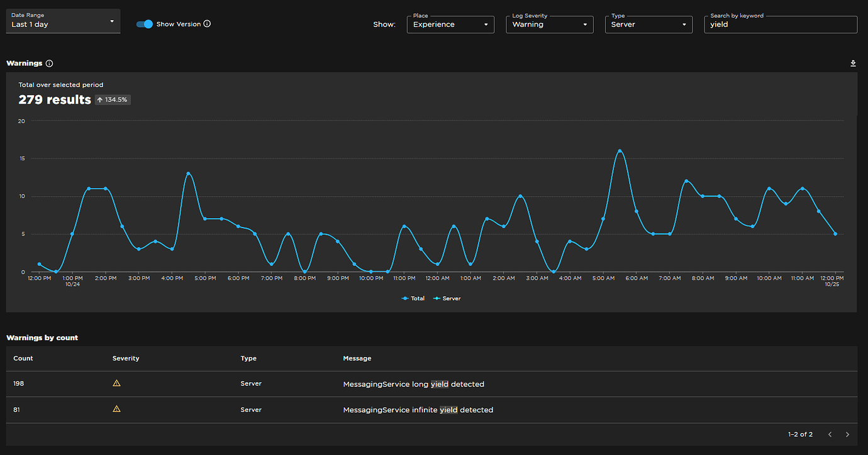Open the Date Range dropdown

click(63, 21)
